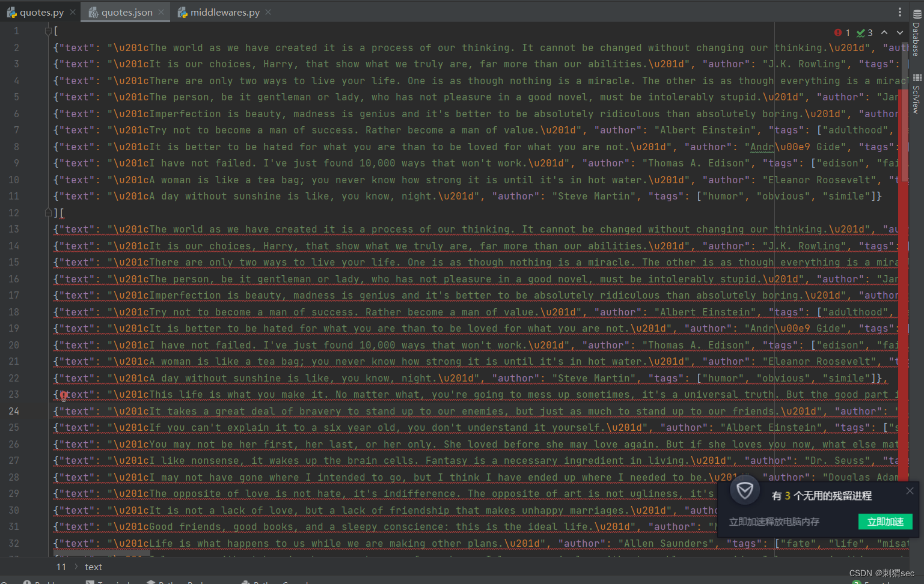The height and width of the screenshot is (584, 924).
Task: Click line number 24 in the gutter
Action: coord(14,411)
